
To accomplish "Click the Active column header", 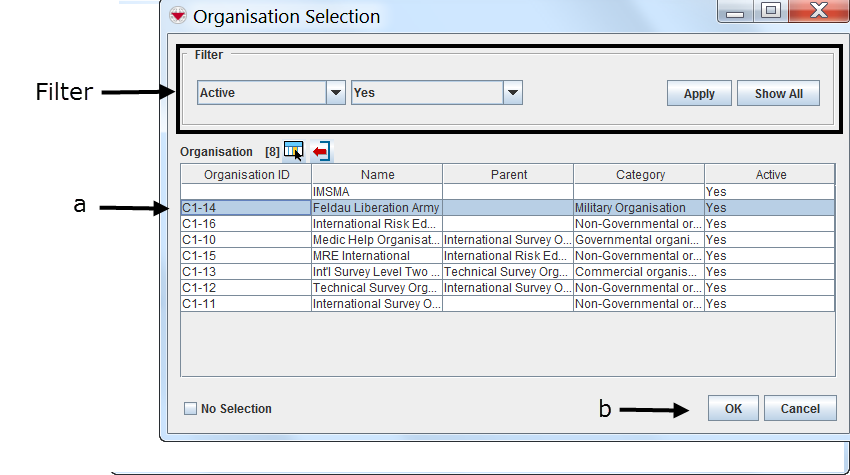I will [x=770, y=174].
